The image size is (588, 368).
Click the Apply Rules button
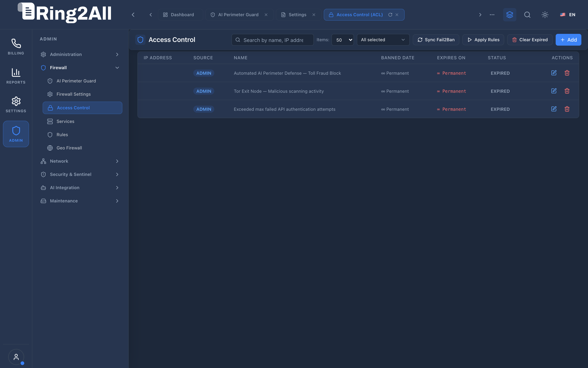coord(483,40)
